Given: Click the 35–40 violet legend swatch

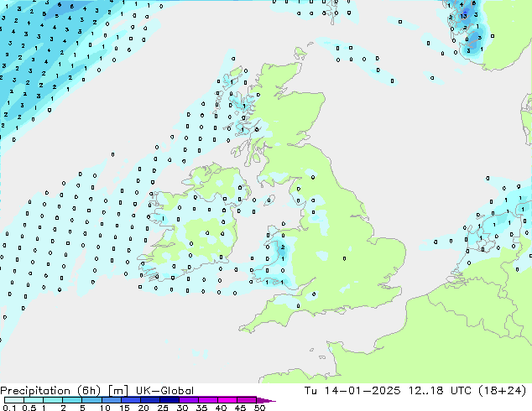Looking at the screenshot, I should click(207, 400).
